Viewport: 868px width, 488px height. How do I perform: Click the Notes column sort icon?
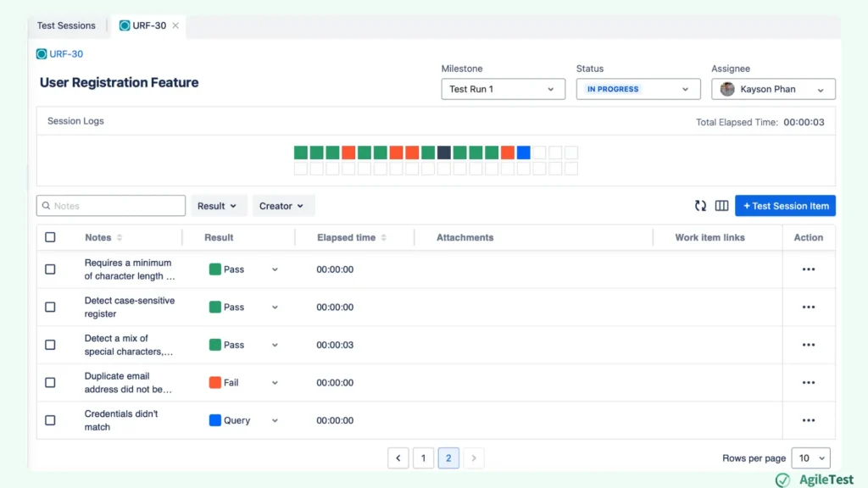(120, 238)
